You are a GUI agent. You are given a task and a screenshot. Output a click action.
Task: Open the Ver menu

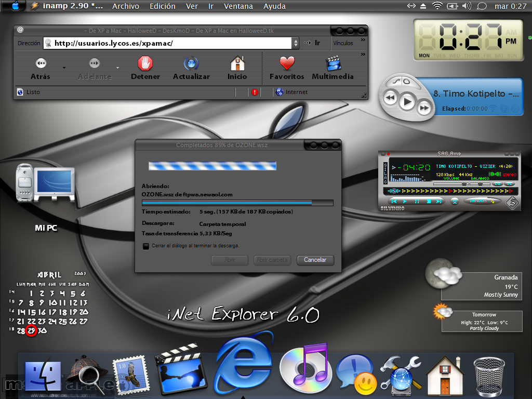pyautogui.click(x=192, y=6)
